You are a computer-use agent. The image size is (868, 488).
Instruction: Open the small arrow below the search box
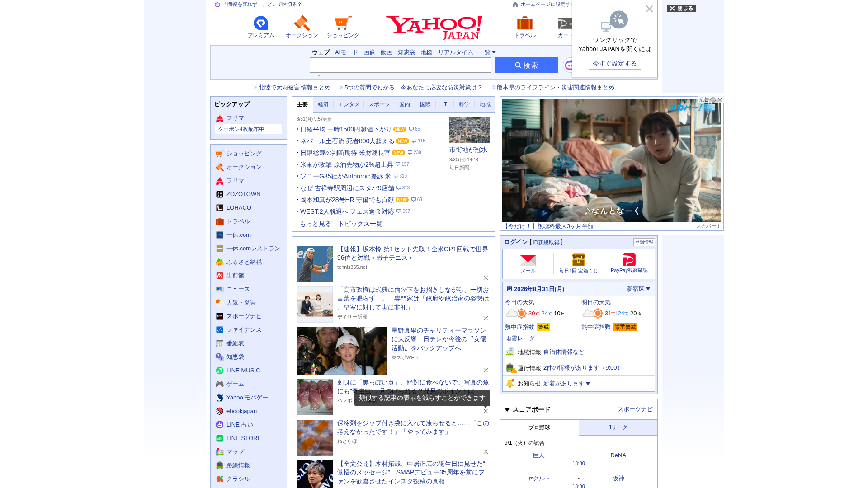[x=319, y=75]
